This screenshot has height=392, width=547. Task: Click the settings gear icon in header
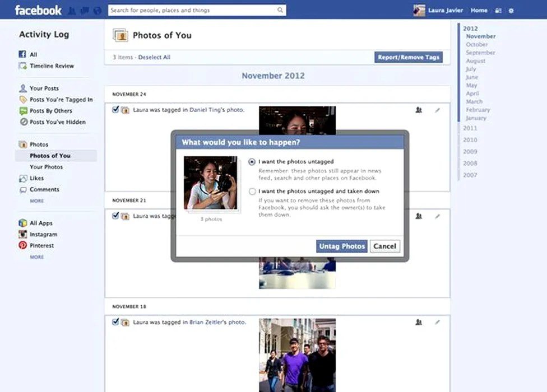pos(511,11)
